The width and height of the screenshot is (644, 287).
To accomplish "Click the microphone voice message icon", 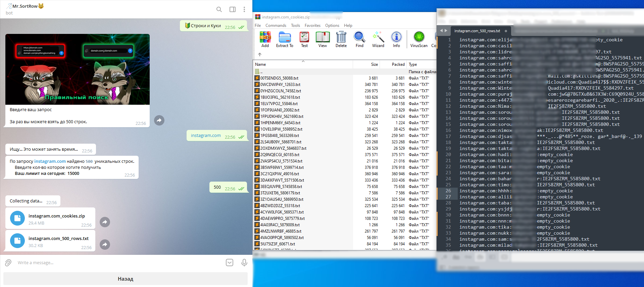I will tap(244, 262).
